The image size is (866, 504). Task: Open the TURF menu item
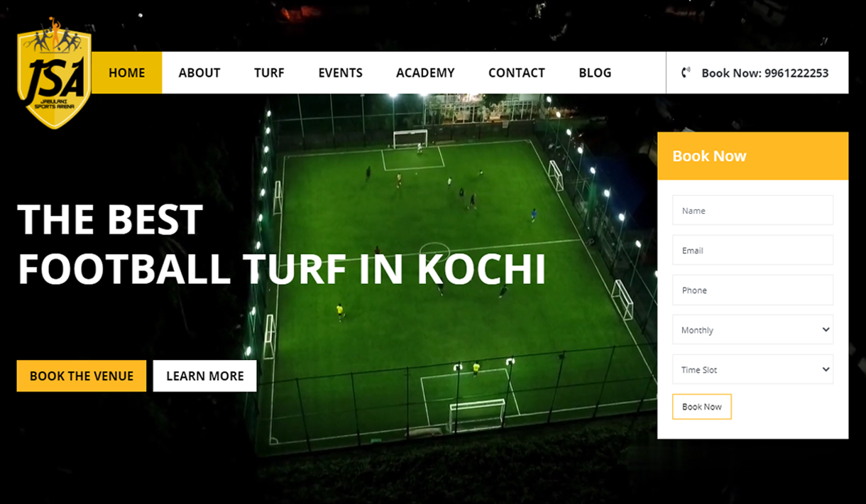pyautogui.click(x=269, y=72)
